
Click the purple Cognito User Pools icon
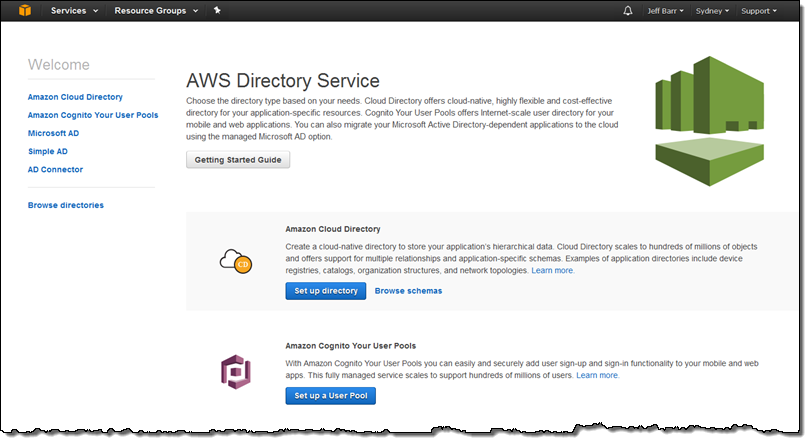[x=234, y=372]
